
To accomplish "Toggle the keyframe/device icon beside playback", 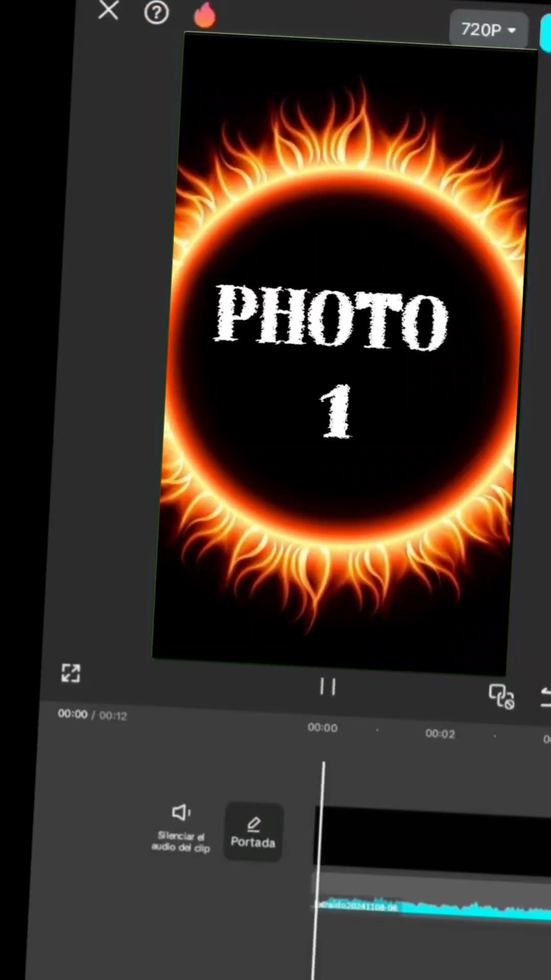I will pyautogui.click(x=502, y=696).
